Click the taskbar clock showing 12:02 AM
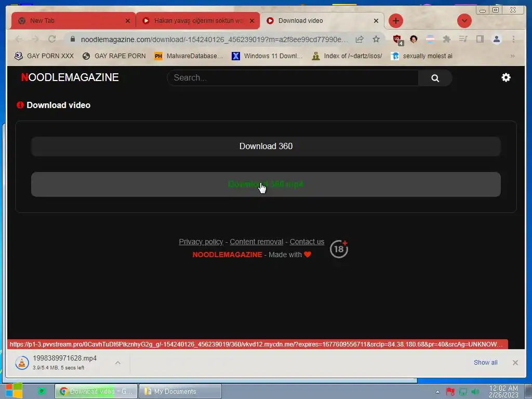 click(x=503, y=391)
